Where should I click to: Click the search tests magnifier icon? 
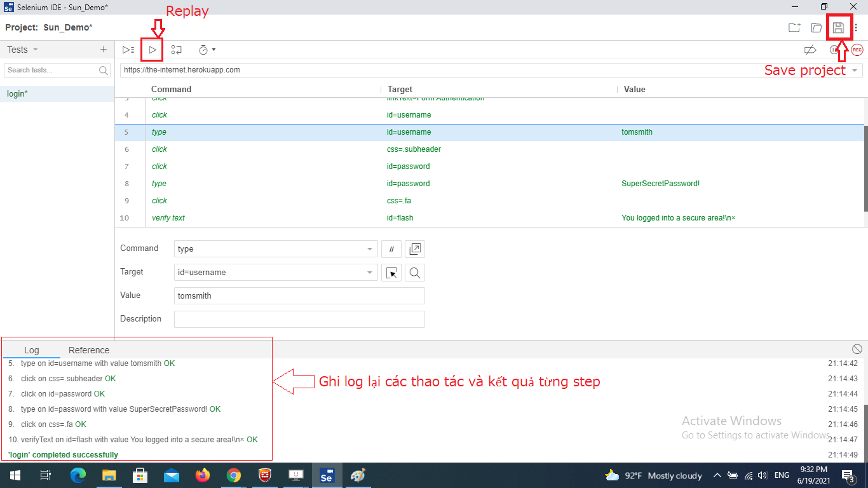(104, 70)
